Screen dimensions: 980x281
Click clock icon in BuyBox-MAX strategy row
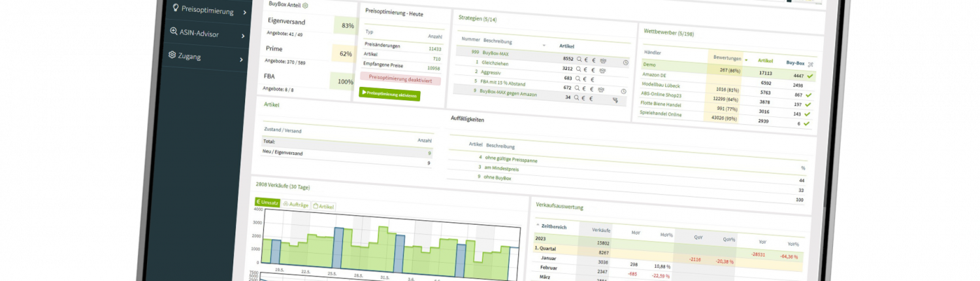tap(625, 63)
